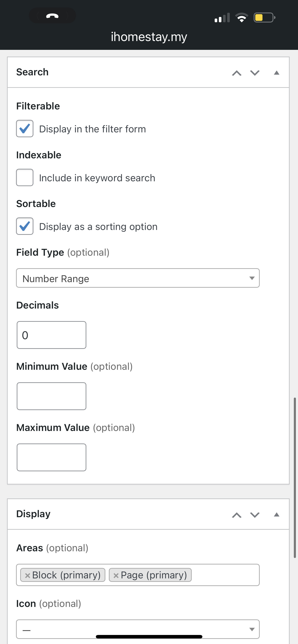Focus the Decimals number field

click(x=52, y=335)
